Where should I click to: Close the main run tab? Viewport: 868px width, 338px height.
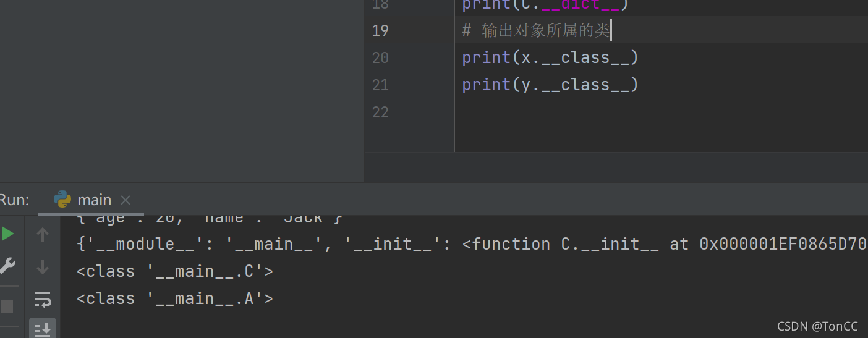126,200
